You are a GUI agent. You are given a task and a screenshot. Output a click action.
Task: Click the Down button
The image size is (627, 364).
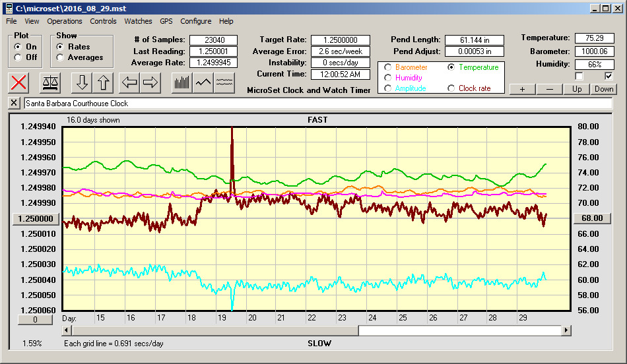tap(604, 89)
